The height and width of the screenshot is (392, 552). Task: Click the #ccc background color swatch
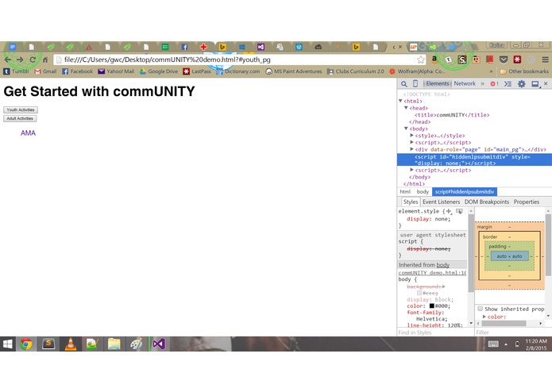(419, 293)
